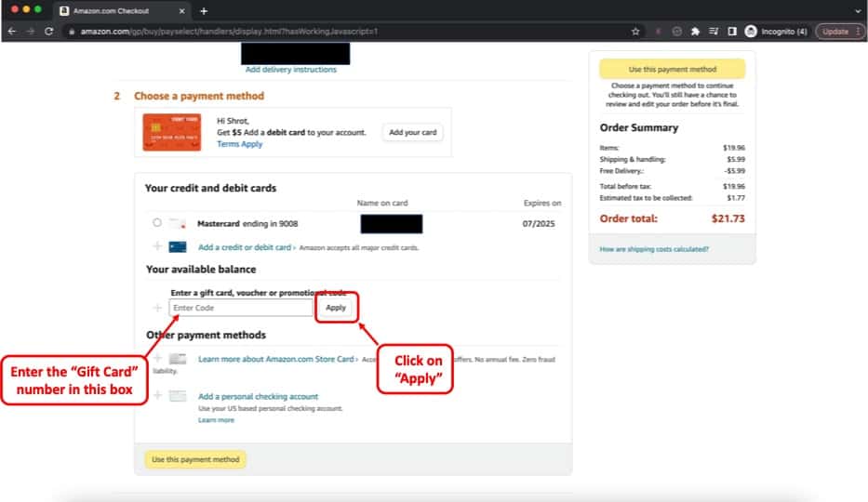The image size is (868, 502).
Task: Click the Add your card button
Action: [412, 132]
